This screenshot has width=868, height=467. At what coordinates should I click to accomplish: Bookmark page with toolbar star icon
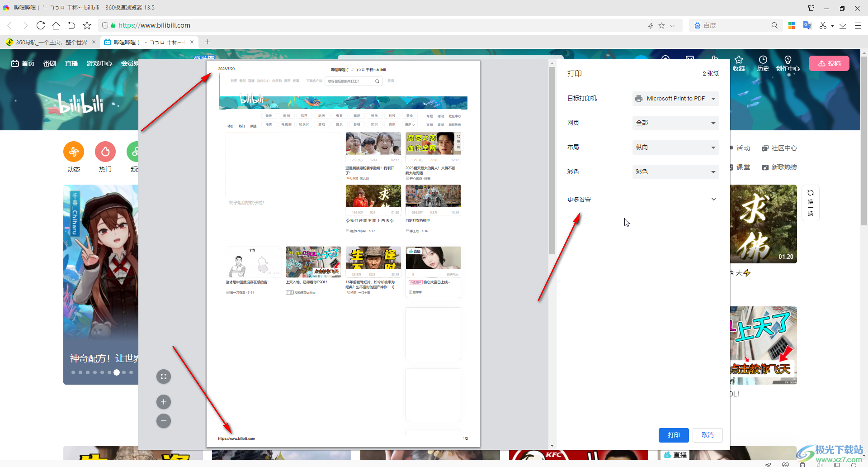point(87,25)
